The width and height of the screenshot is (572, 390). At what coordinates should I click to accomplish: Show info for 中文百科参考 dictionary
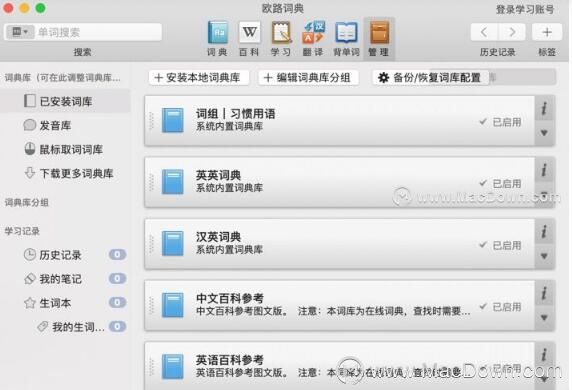[544, 293]
